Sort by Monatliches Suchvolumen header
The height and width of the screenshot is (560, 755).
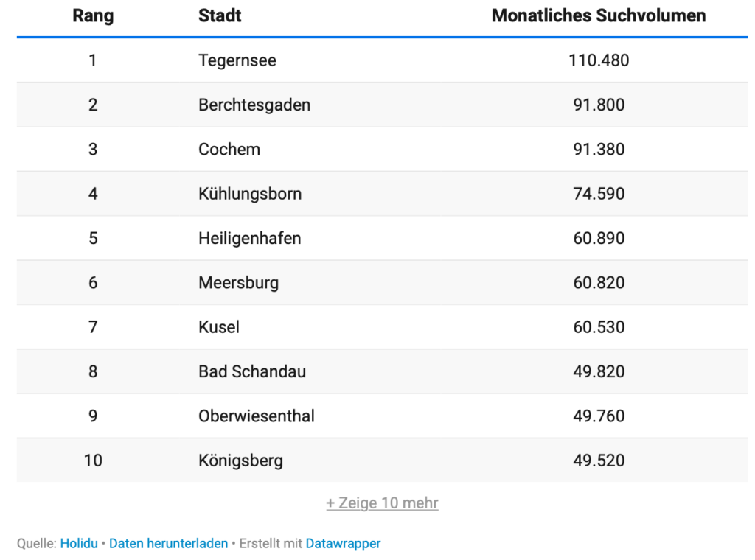[x=598, y=15]
